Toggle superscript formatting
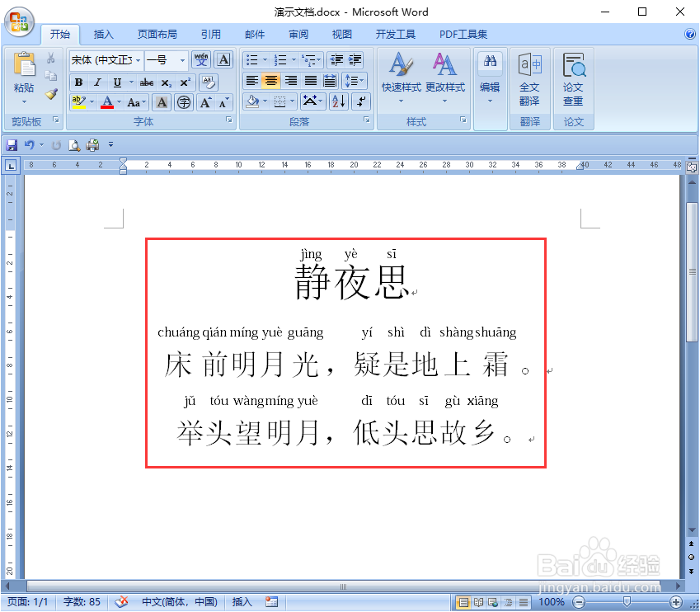 [186, 82]
